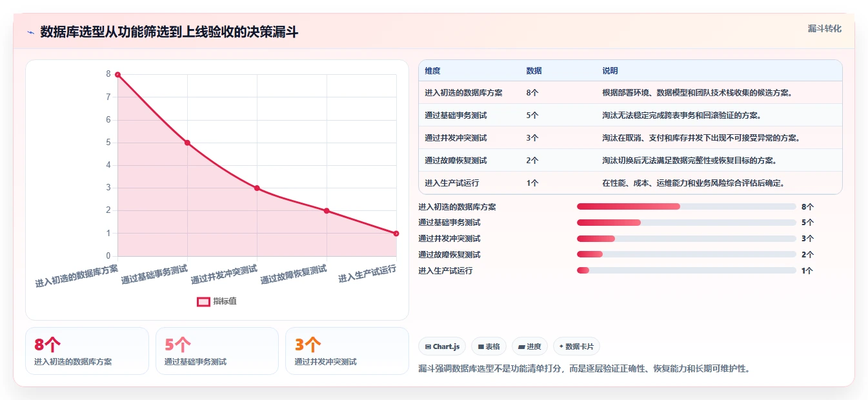Click the description starting 淘汰无法稳定完成跨表事务
The width and height of the screenshot is (868, 400).
683,115
